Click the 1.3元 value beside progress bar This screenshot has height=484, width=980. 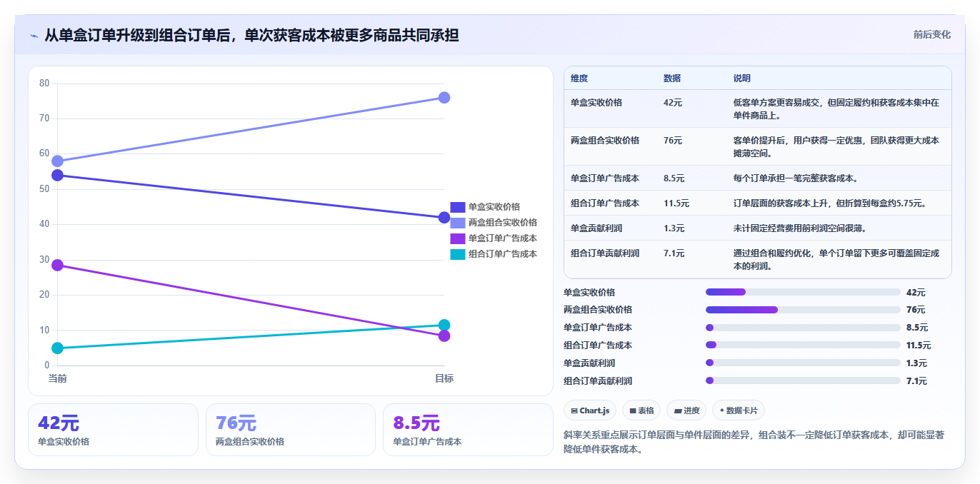pyautogui.click(x=916, y=363)
